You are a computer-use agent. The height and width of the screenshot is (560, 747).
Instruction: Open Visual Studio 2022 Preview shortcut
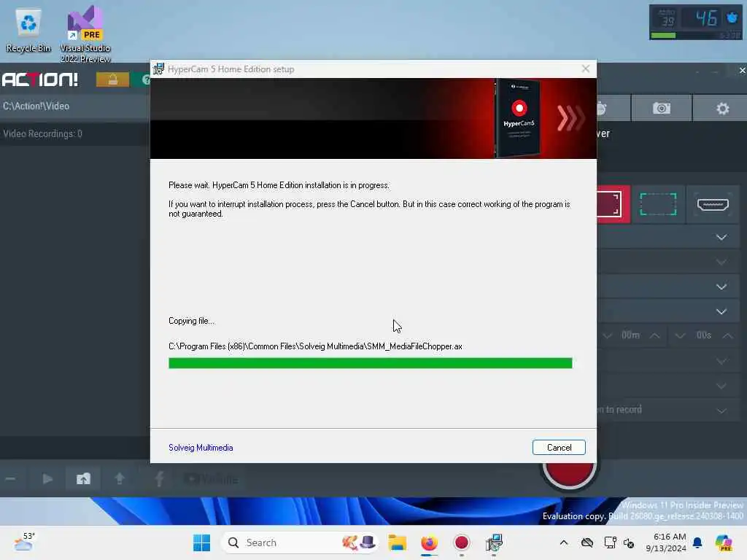pos(85,34)
